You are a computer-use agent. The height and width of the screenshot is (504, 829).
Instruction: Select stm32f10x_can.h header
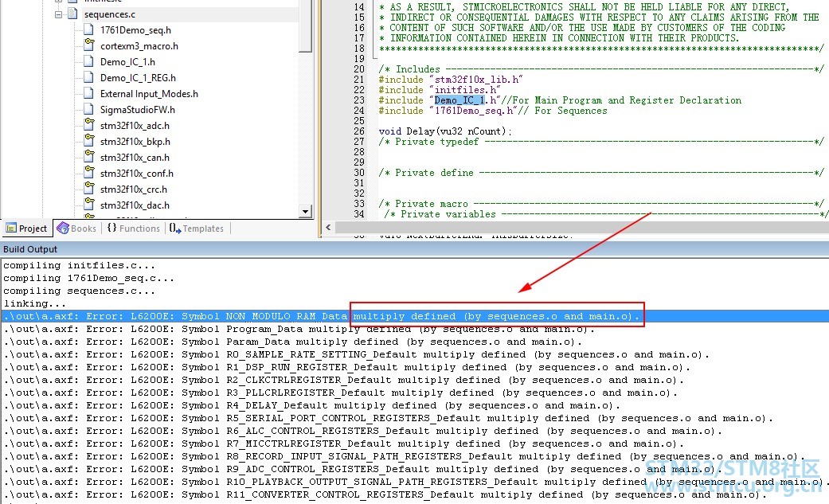point(135,157)
